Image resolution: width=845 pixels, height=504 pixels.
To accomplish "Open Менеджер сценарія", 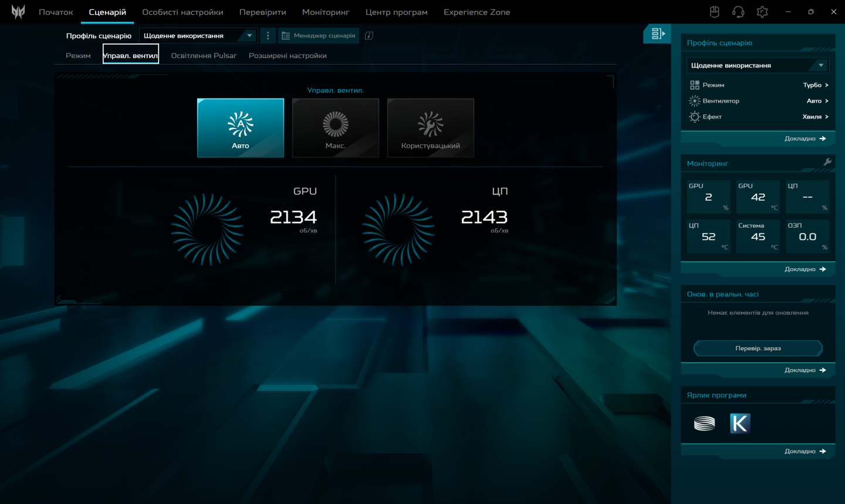I will [319, 36].
